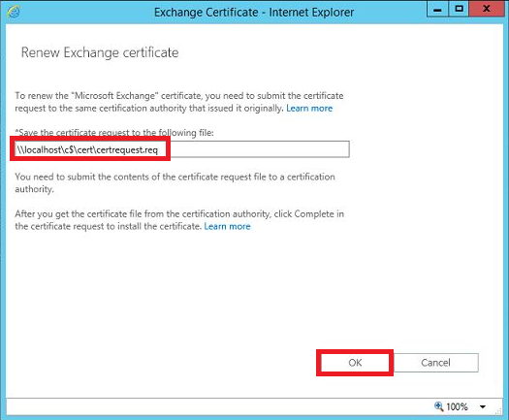The width and height of the screenshot is (509, 420).
Task: Click the 100% zoom level text
Action: [x=457, y=406]
